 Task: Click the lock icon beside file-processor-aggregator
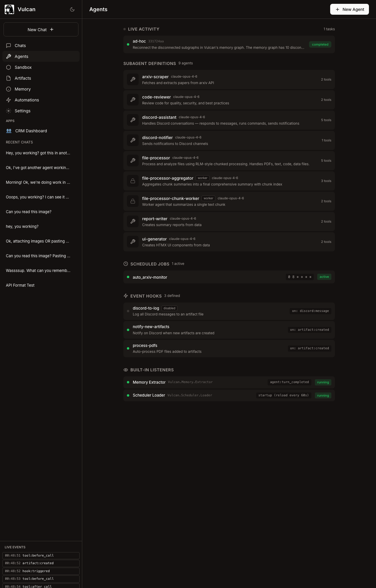[x=133, y=181]
